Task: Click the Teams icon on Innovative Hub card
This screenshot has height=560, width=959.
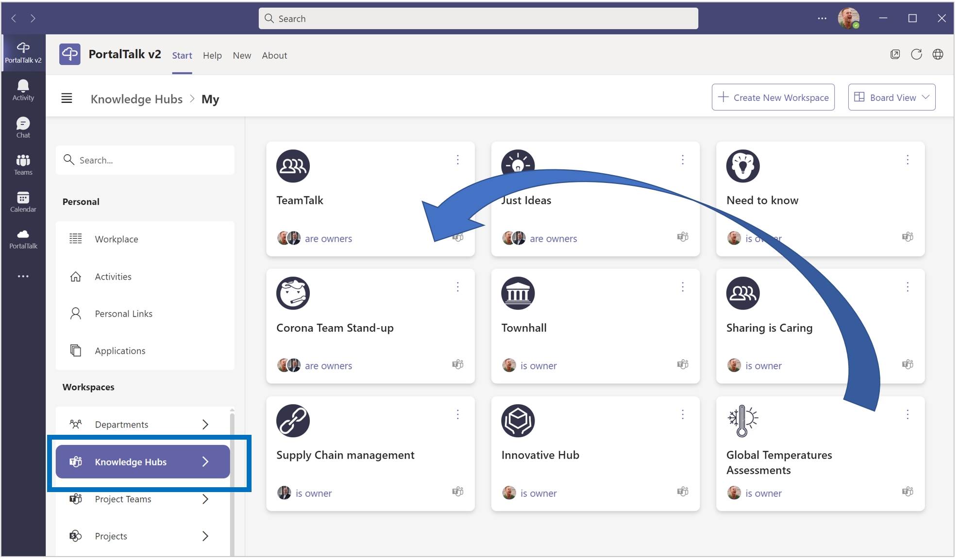Action: 682,492
